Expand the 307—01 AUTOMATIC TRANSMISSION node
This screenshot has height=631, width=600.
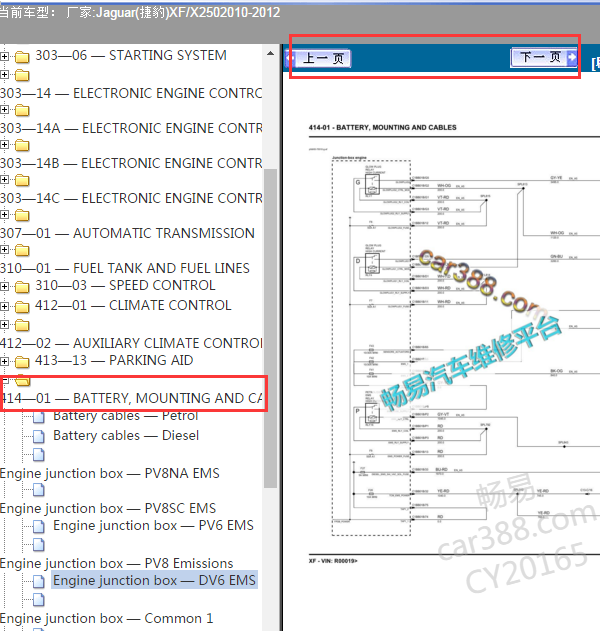point(4,214)
